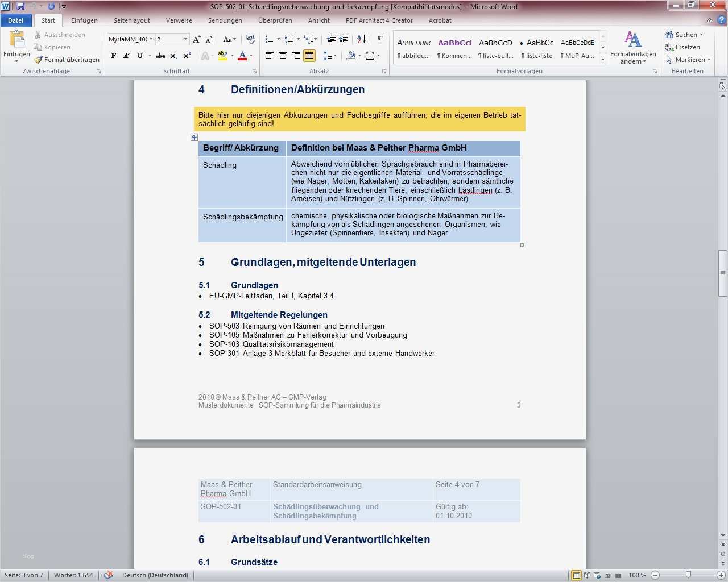The width and height of the screenshot is (728, 582).
Task: Open the Change Case Aa dropdown
Action: click(229, 39)
